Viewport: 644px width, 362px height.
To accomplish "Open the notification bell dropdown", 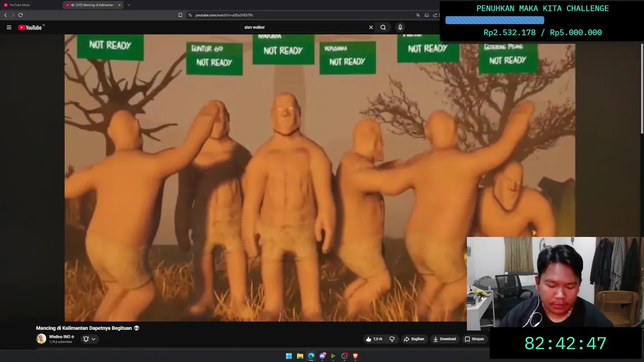I will (x=89, y=339).
